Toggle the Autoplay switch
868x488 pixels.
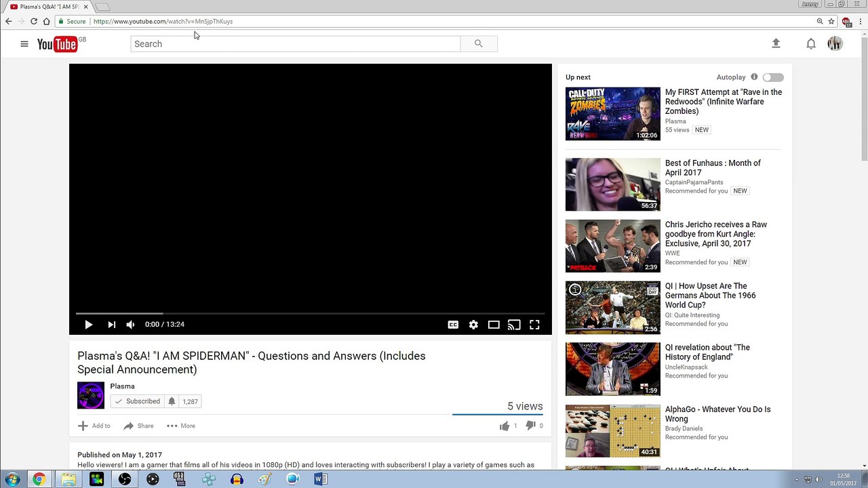[773, 77]
